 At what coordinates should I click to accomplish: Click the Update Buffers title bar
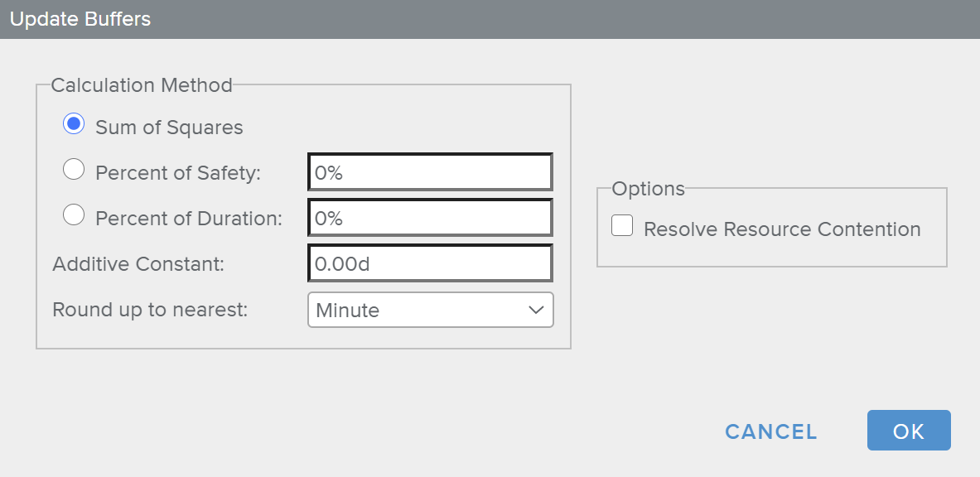pyautogui.click(x=80, y=18)
